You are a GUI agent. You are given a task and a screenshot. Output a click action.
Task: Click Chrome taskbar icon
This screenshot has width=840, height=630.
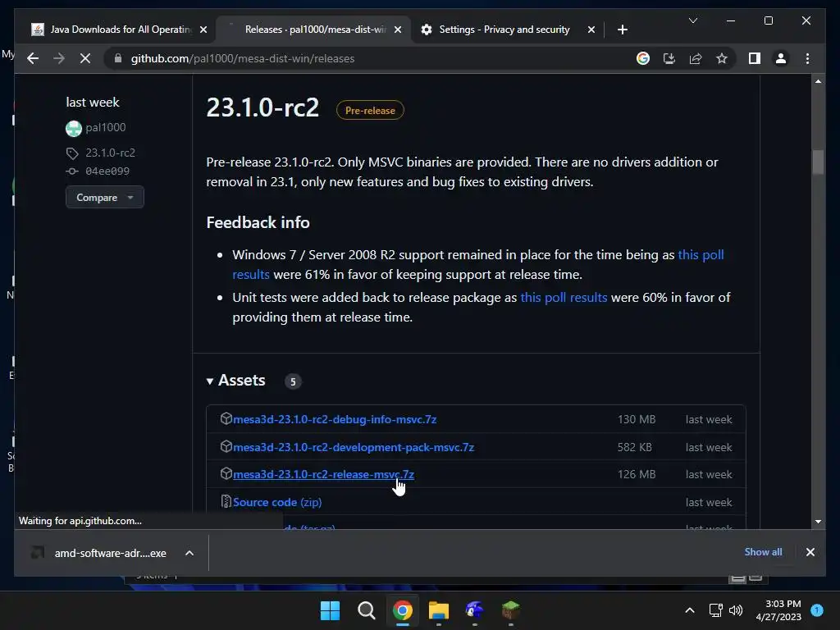(402, 610)
